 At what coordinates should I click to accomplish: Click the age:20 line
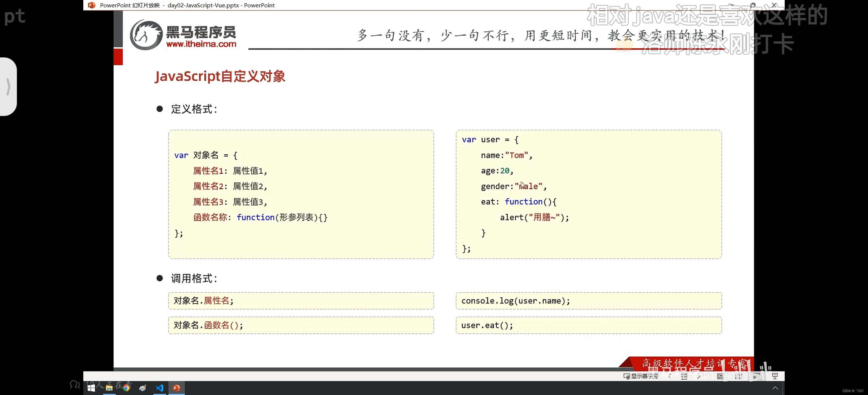[x=497, y=171]
